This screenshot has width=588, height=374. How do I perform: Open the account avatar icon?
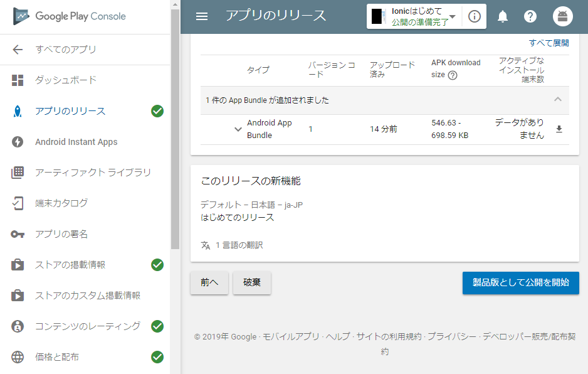562,16
